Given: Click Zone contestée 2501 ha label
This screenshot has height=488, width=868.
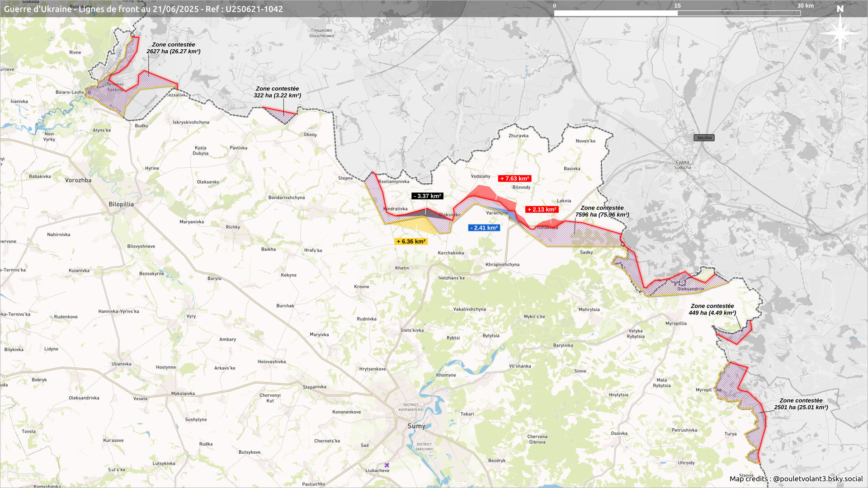Looking at the screenshot, I should 801,404.
